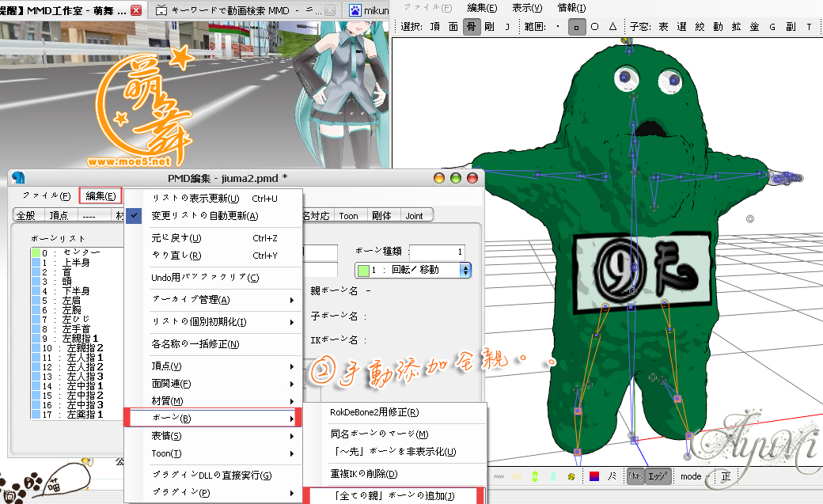The image size is (823, 504).
Task: Open the ファイル(F) menu in PMD editor
Action: point(46,196)
